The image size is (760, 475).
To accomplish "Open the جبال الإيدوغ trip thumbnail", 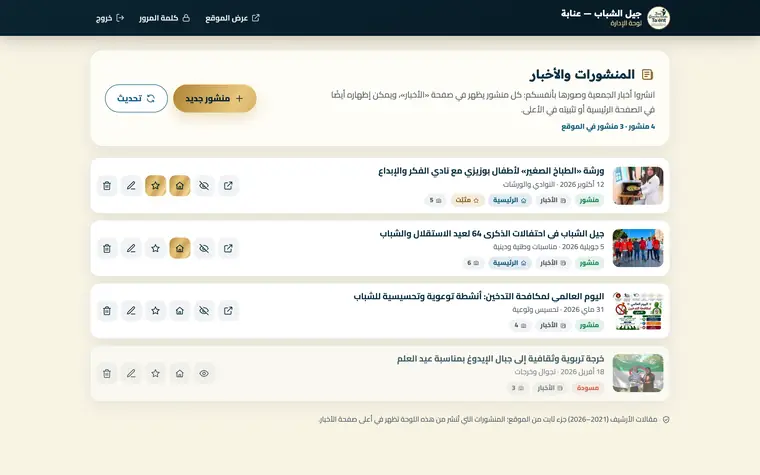I will pyautogui.click(x=638, y=373).
